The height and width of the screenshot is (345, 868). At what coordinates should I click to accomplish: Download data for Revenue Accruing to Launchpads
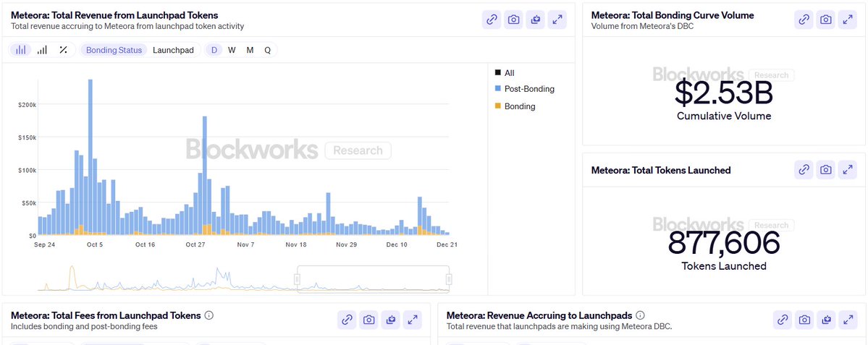[827, 320]
